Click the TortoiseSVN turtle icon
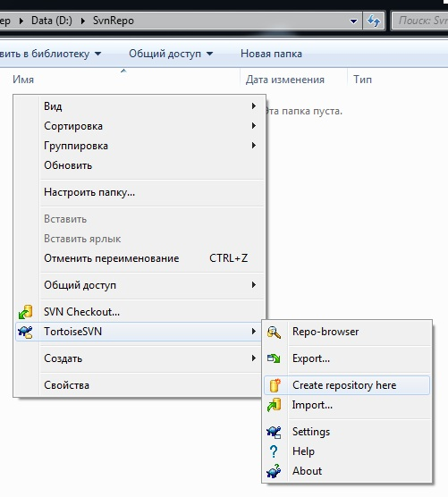 coord(25,332)
